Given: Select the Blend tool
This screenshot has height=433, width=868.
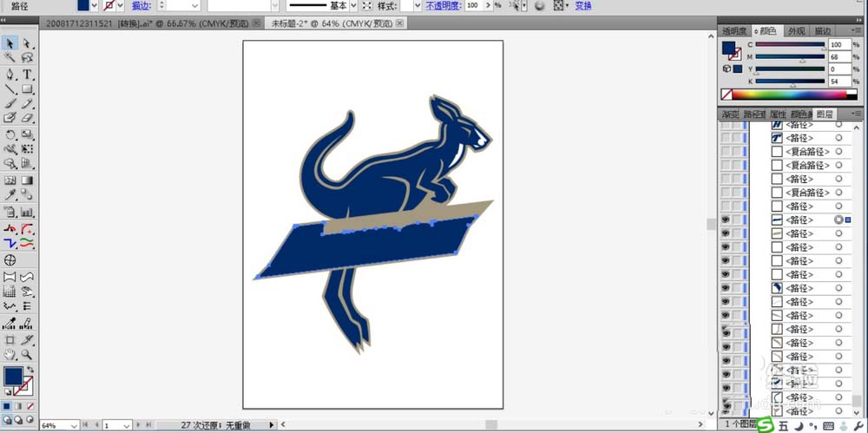Looking at the screenshot, I should (27, 195).
